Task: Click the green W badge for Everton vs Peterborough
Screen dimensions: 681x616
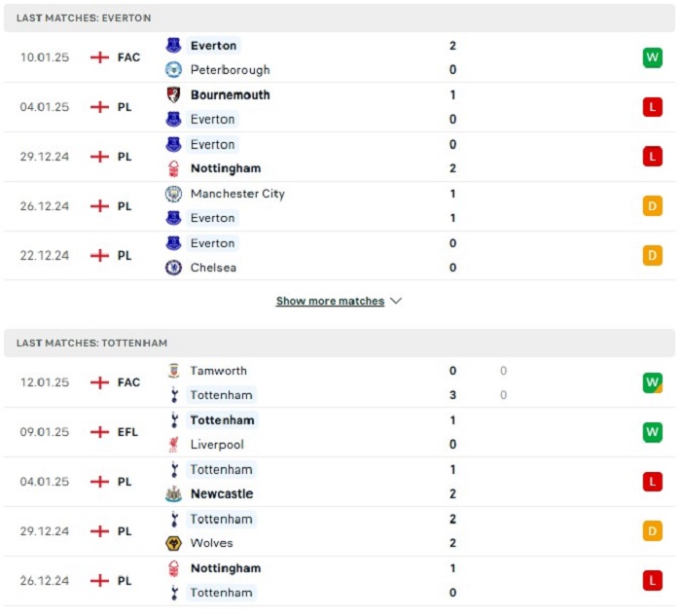Action: tap(653, 57)
